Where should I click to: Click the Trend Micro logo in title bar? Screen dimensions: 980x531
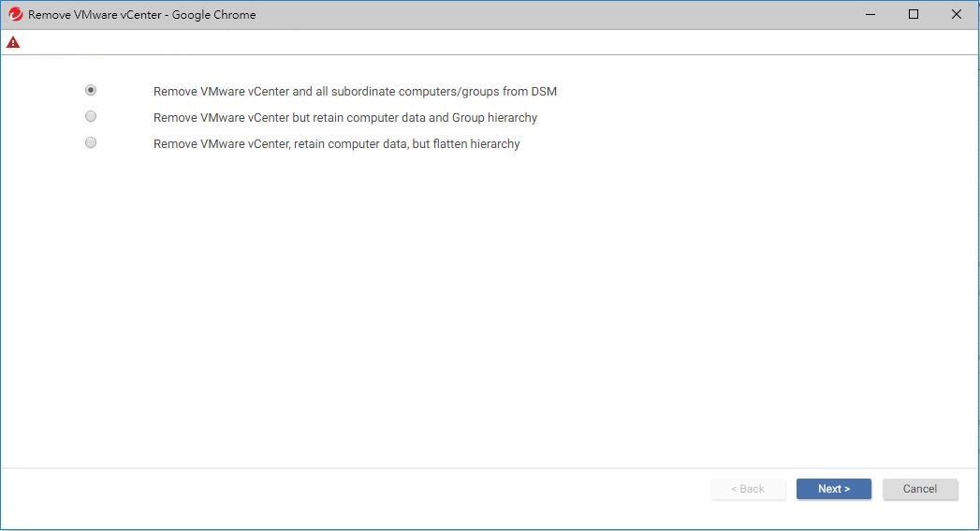(15, 15)
